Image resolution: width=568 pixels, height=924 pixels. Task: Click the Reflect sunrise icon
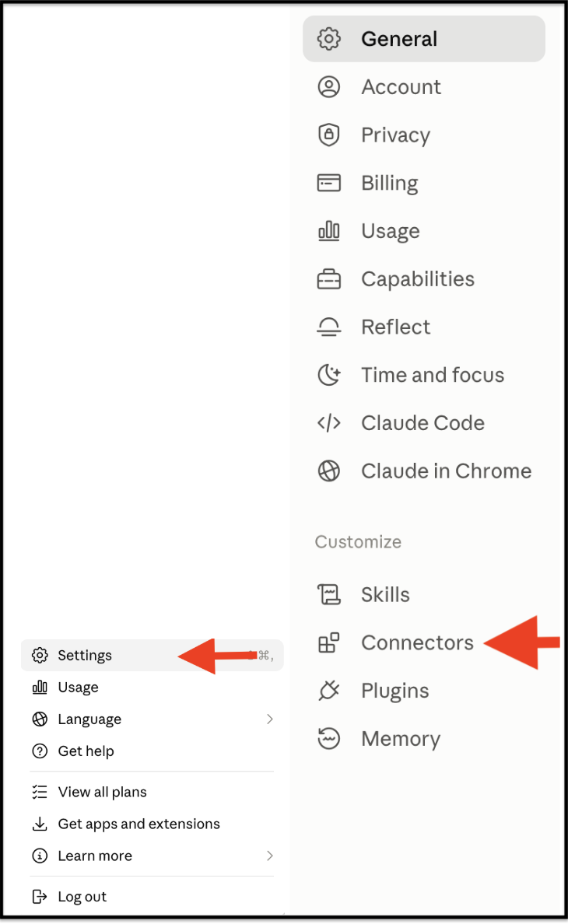pyautogui.click(x=329, y=327)
